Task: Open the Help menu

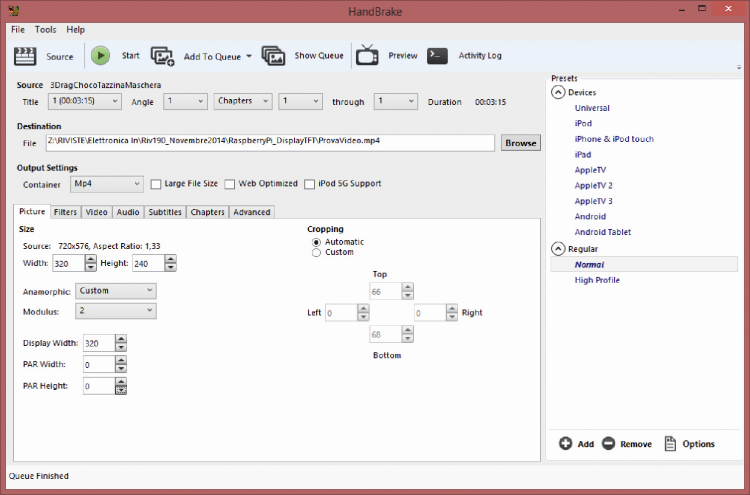Action: 76,30
